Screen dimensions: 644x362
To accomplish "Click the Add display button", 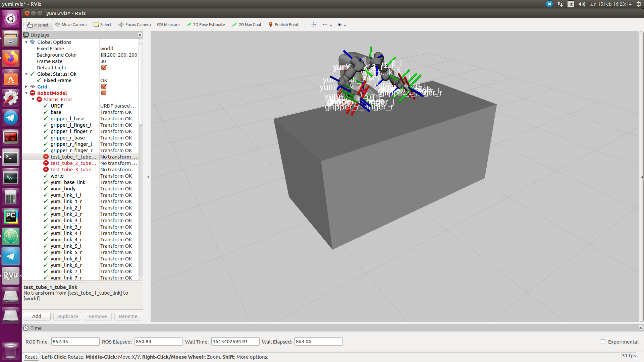I will click(37, 316).
